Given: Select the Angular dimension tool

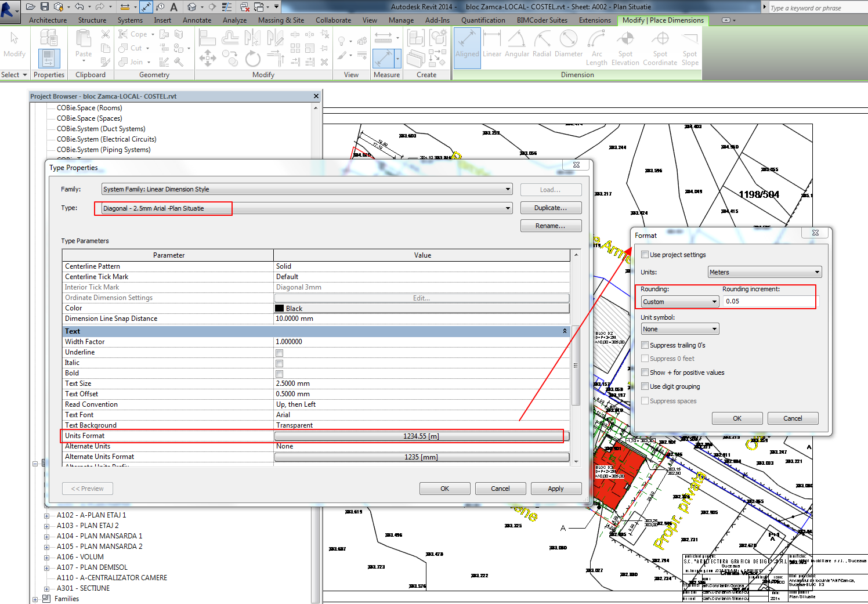Looking at the screenshot, I should pyautogui.click(x=516, y=45).
